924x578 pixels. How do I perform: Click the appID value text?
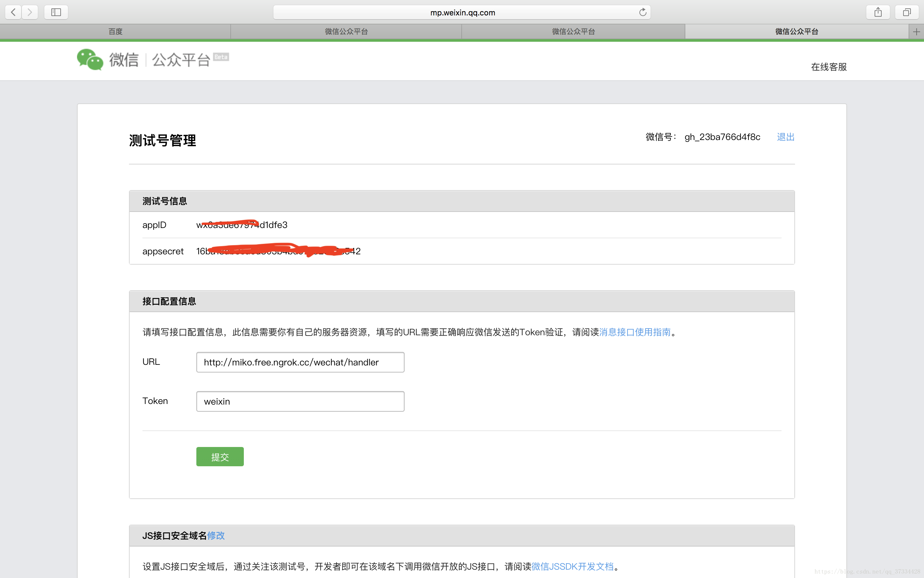[242, 225]
